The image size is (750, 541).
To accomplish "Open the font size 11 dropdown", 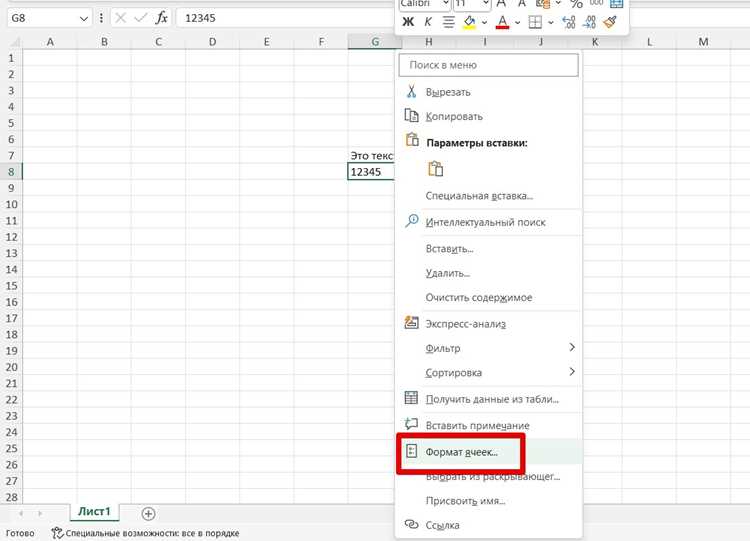I will click(x=486, y=4).
